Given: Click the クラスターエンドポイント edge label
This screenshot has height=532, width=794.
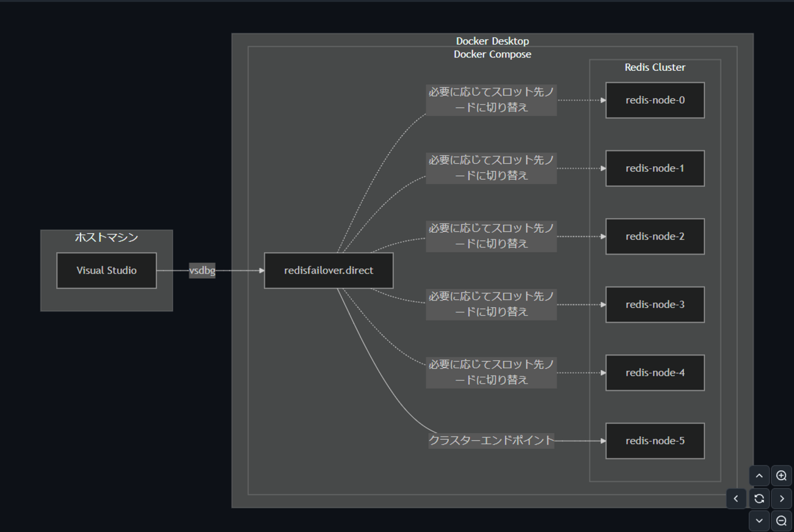Looking at the screenshot, I should (491, 439).
